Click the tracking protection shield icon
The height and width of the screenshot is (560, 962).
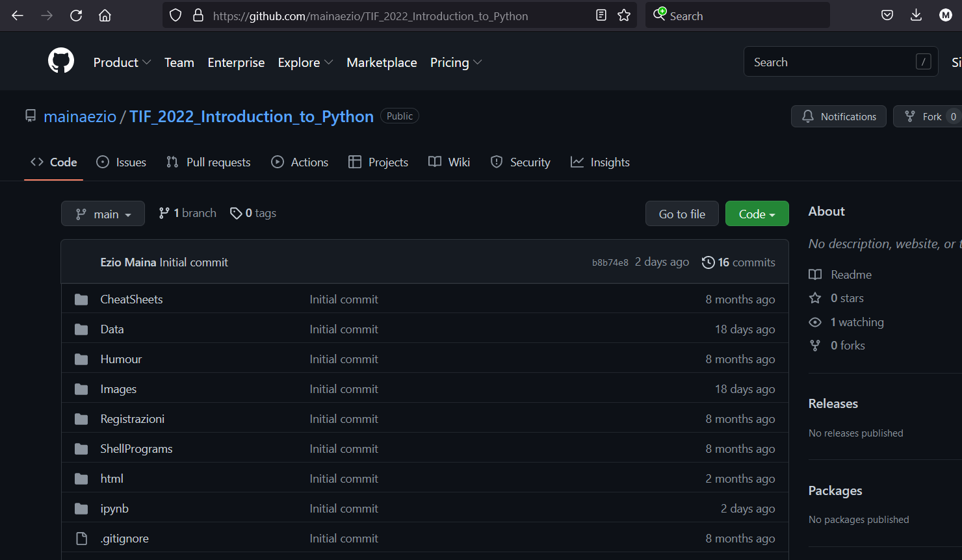pyautogui.click(x=175, y=16)
